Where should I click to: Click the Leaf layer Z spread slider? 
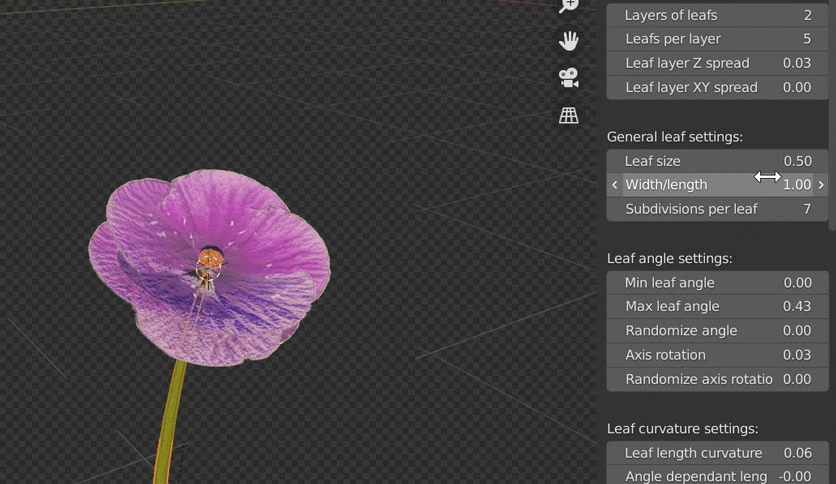pyautogui.click(x=717, y=63)
